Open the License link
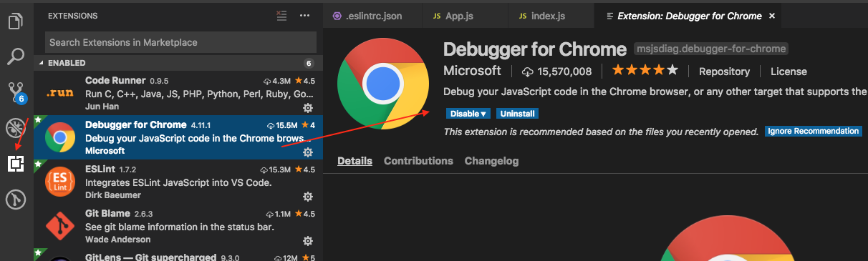Image resolution: width=868 pixels, height=261 pixels. [x=789, y=72]
